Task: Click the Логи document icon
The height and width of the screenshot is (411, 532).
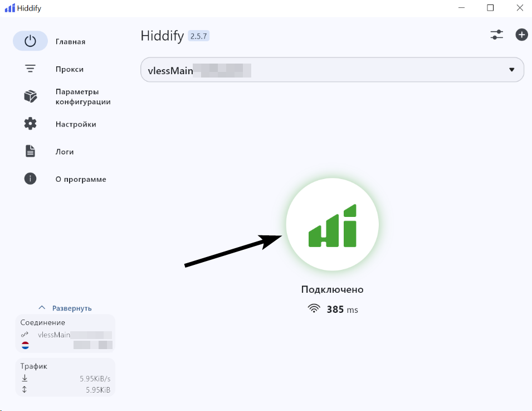Action: point(30,151)
